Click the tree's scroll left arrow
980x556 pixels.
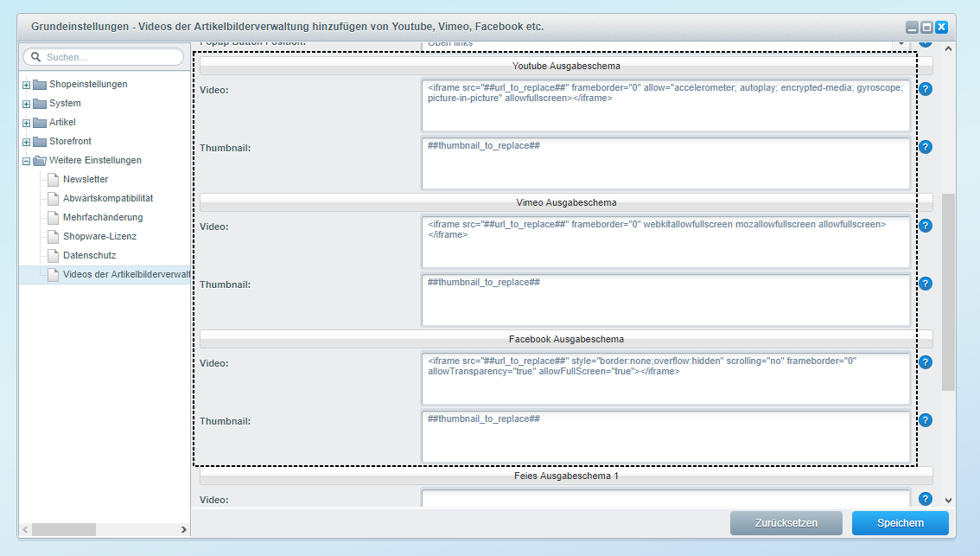coord(25,530)
